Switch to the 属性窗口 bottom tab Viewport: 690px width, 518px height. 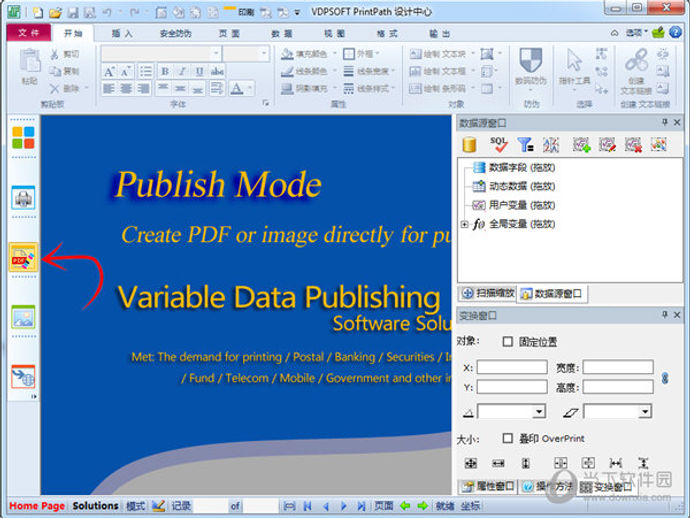click(488, 486)
